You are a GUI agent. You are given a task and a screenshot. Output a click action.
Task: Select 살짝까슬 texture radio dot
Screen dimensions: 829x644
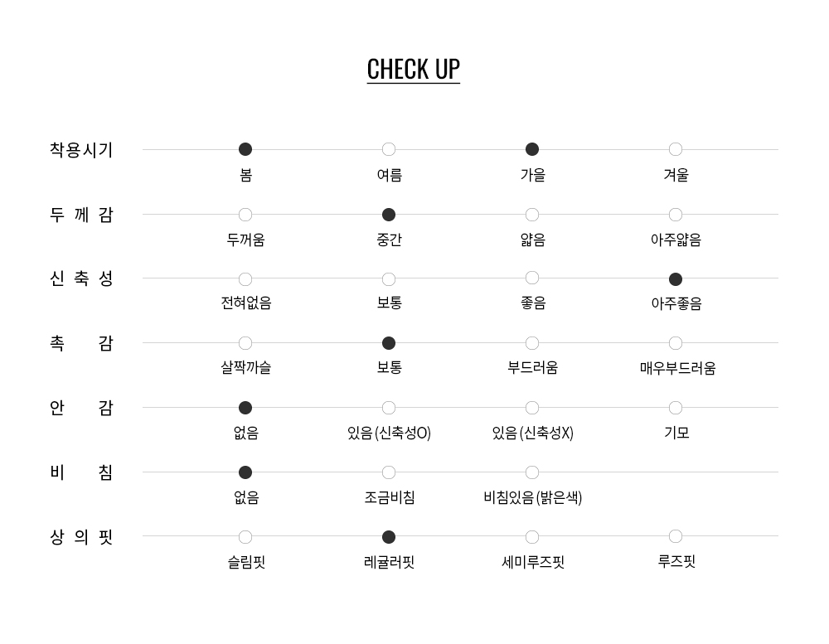tap(245, 343)
